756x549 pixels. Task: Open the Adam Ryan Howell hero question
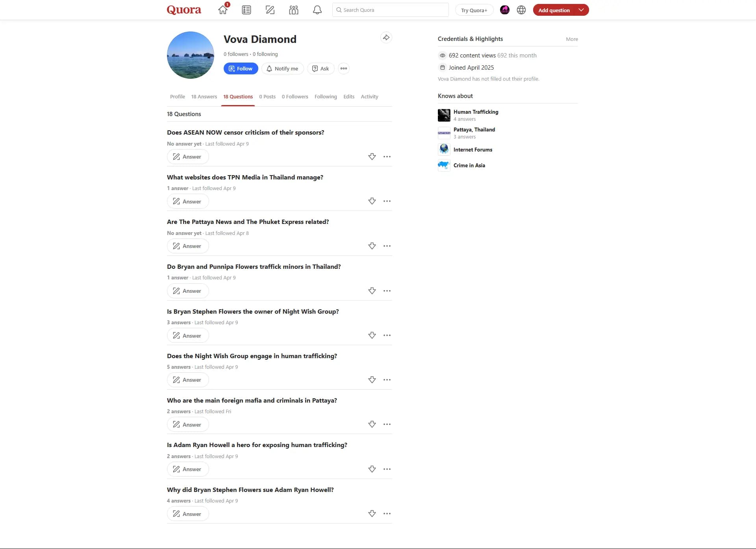tap(257, 445)
